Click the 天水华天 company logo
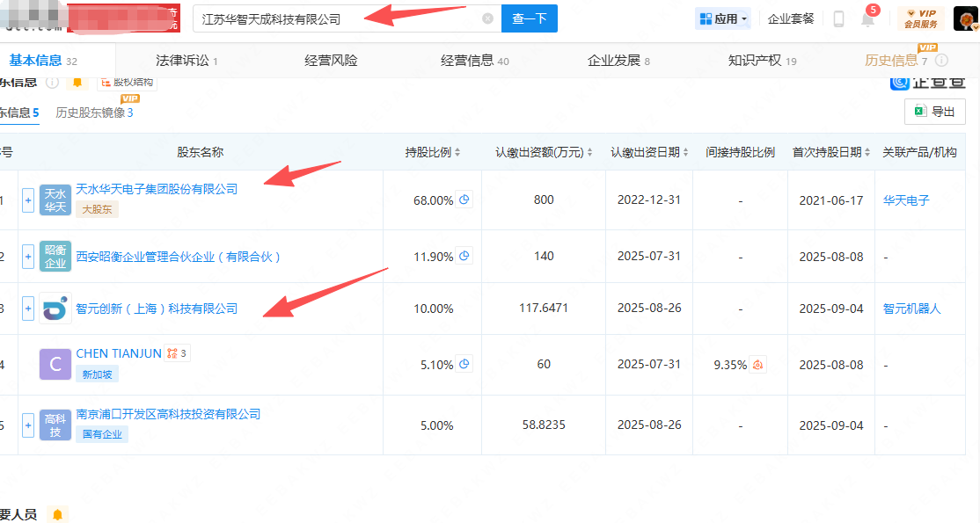The width and height of the screenshot is (980, 523). pyautogui.click(x=55, y=200)
